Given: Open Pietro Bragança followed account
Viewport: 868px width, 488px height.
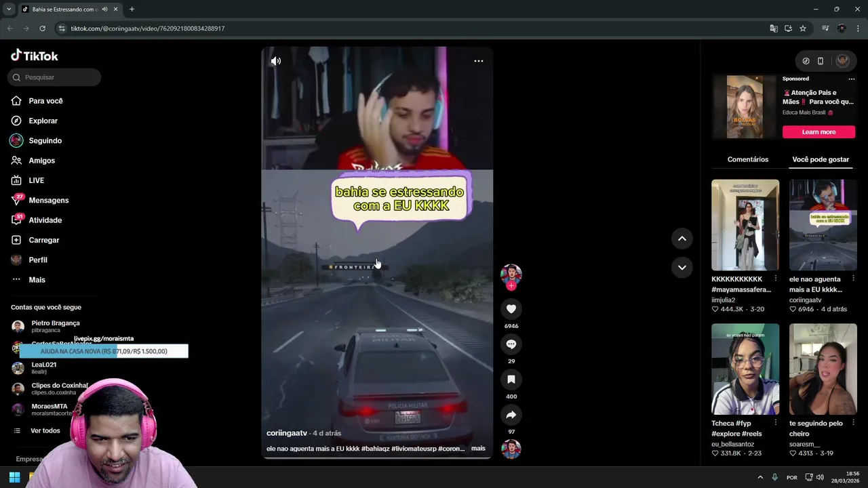Looking at the screenshot, I should click(x=54, y=326).
